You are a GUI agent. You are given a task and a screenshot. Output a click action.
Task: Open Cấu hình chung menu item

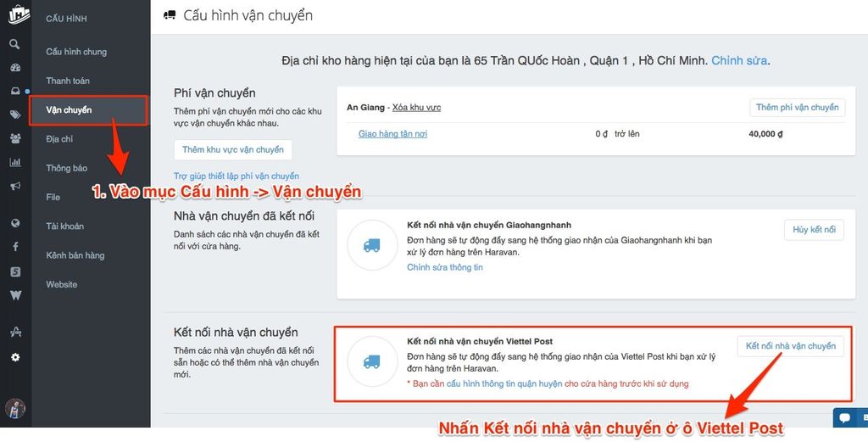click(76, 52)
